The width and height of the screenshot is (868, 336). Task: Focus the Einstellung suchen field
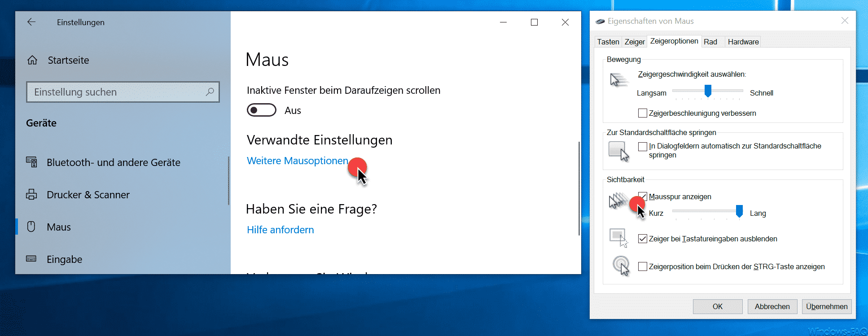[x=123, y=92]
